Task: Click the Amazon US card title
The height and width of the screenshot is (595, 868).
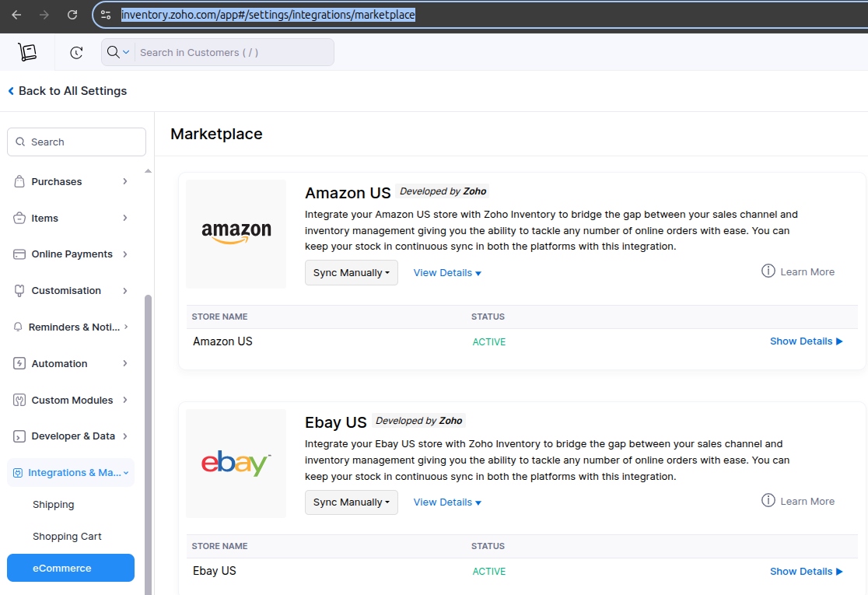Action: (348, 193)
